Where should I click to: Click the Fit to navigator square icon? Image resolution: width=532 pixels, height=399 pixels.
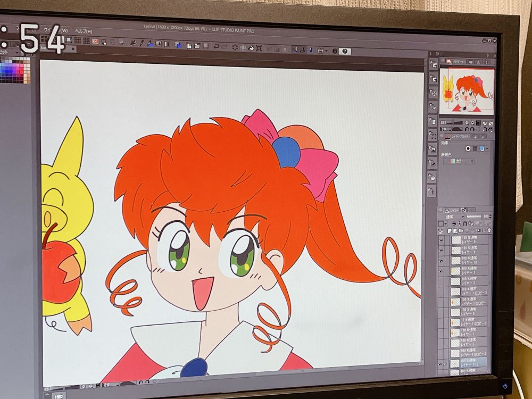point(478,123)
